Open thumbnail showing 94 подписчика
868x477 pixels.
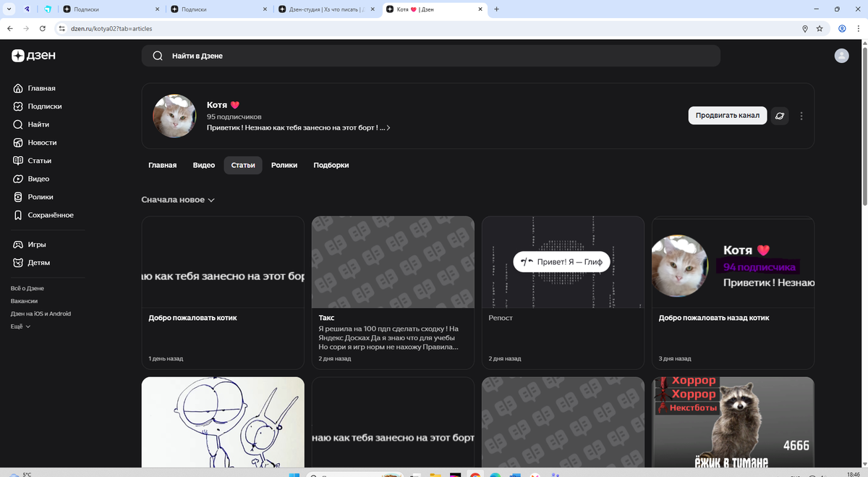[x=733, y=262]
